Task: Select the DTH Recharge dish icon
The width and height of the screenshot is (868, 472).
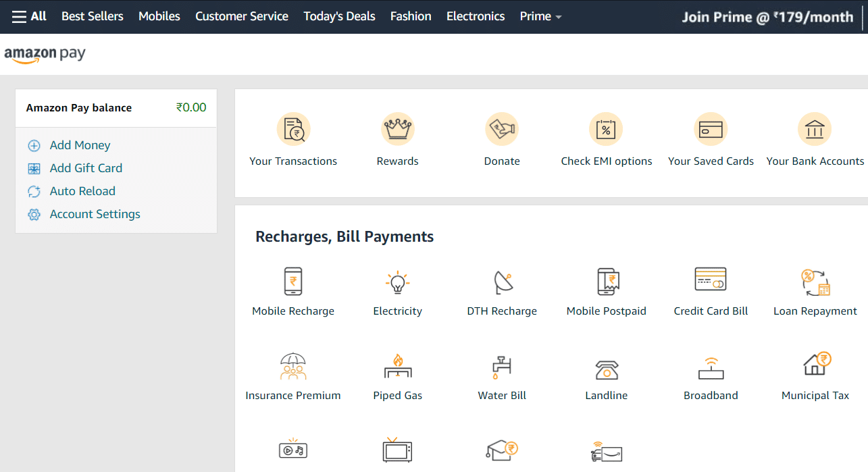Action: pyautogui.click(x=503, y=282)
